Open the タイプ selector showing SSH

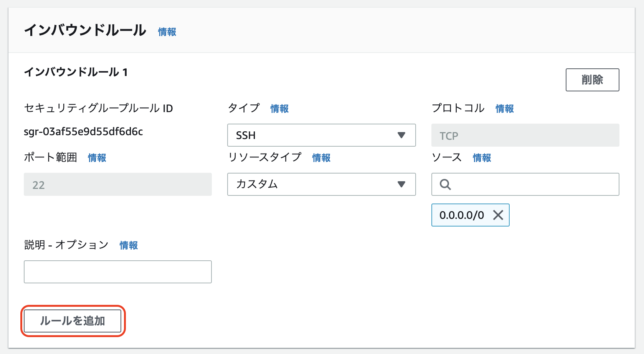[322, 135]
